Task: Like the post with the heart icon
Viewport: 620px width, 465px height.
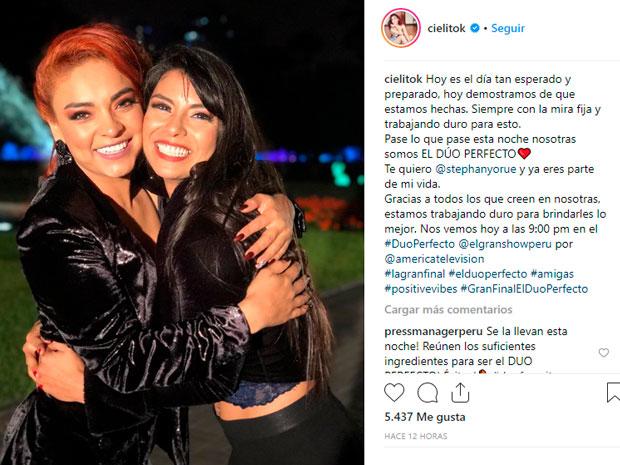Action: coord(394,393)
